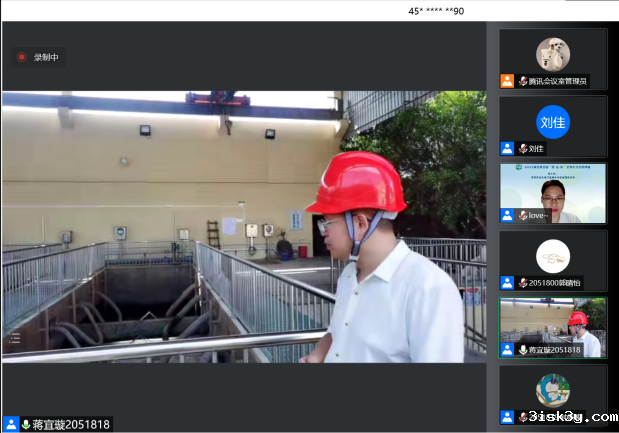Click the list icon overlay on the main video
Screen dimensions: 619x433
(14, 339)
